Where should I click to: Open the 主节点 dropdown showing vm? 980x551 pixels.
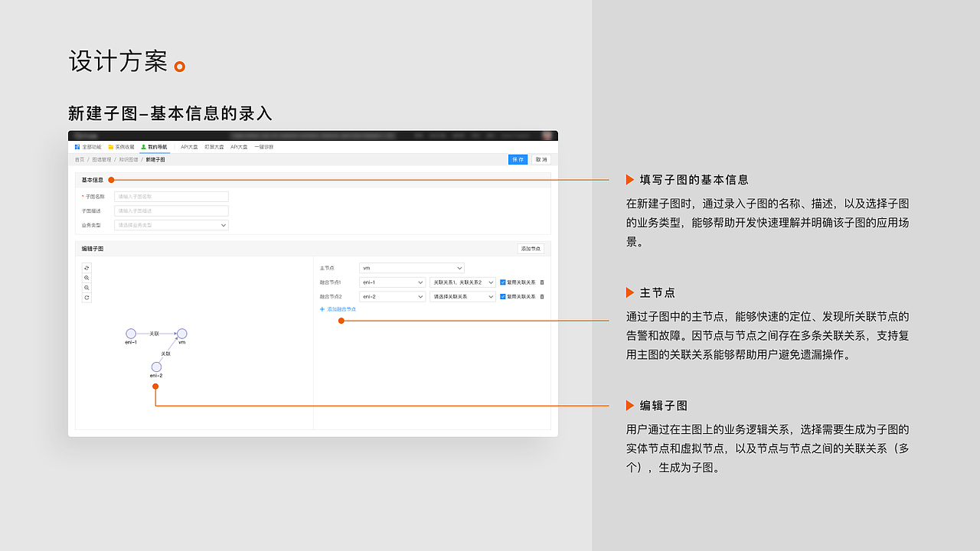click(x=413, y=268)
